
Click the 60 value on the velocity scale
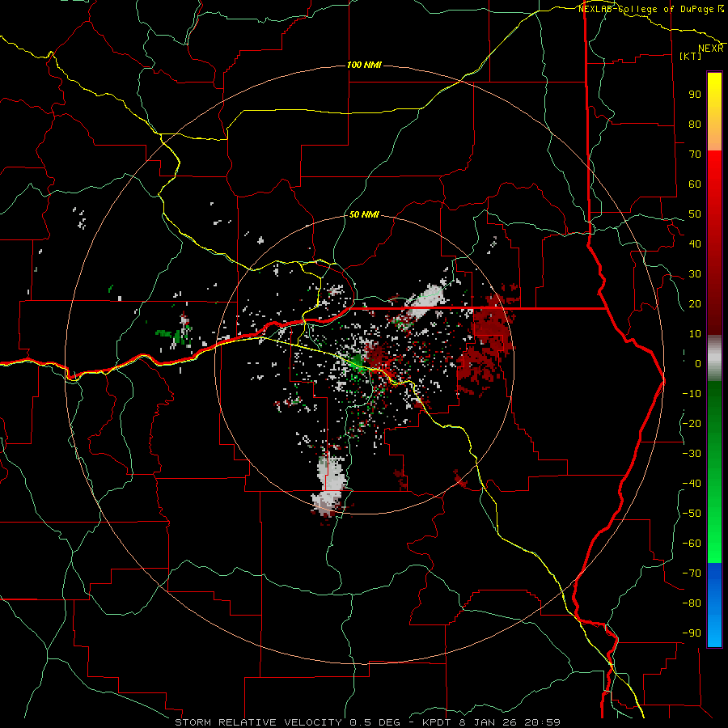pos(695,184)
